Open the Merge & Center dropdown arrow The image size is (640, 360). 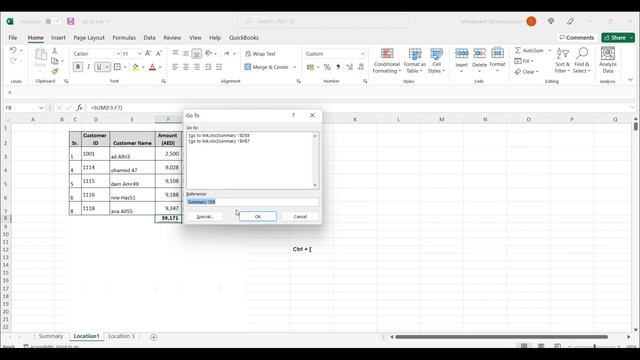tap(295, 67)
